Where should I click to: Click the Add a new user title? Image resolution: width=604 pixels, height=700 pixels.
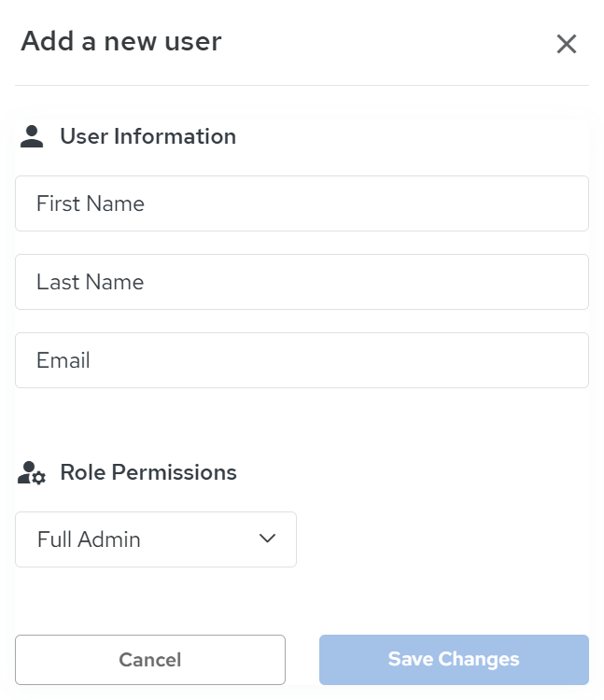click(x=121, y=41)
